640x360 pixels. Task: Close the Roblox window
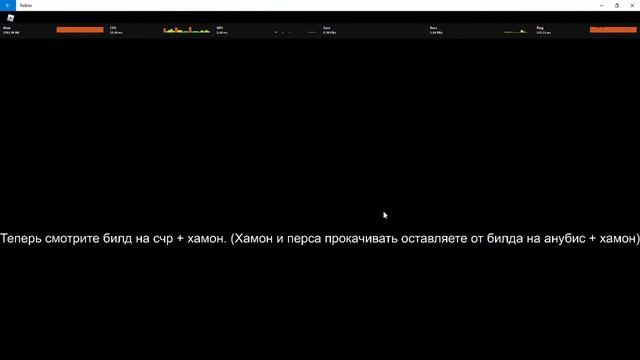point(632,5)
